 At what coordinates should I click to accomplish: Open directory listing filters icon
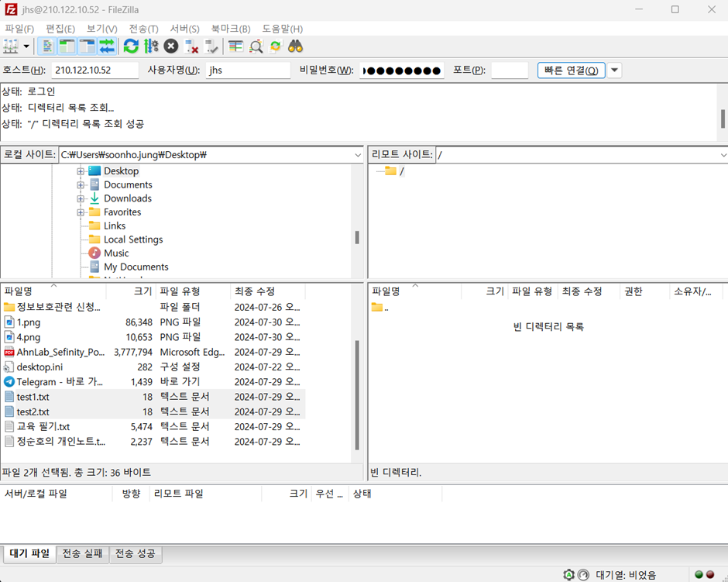coord(236,46)
